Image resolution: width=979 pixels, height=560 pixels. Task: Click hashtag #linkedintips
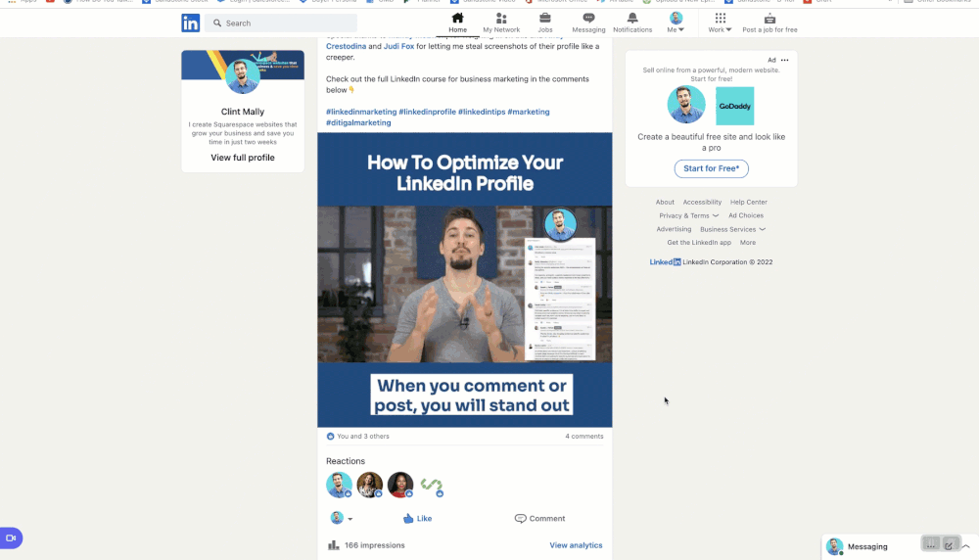pyautogui.click(x=482, y=112)
